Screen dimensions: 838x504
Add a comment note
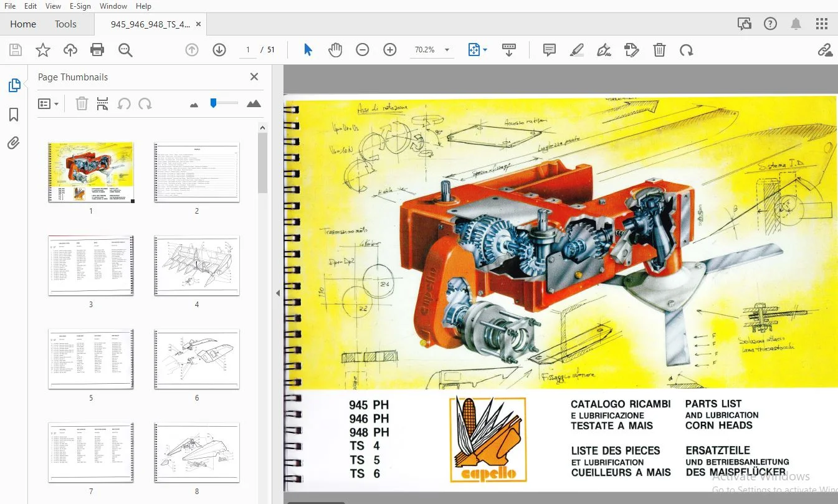point(550,50)
